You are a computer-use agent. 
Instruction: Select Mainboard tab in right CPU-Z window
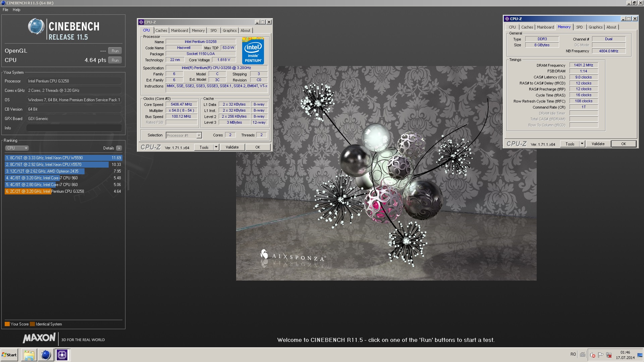pos(545,27)
